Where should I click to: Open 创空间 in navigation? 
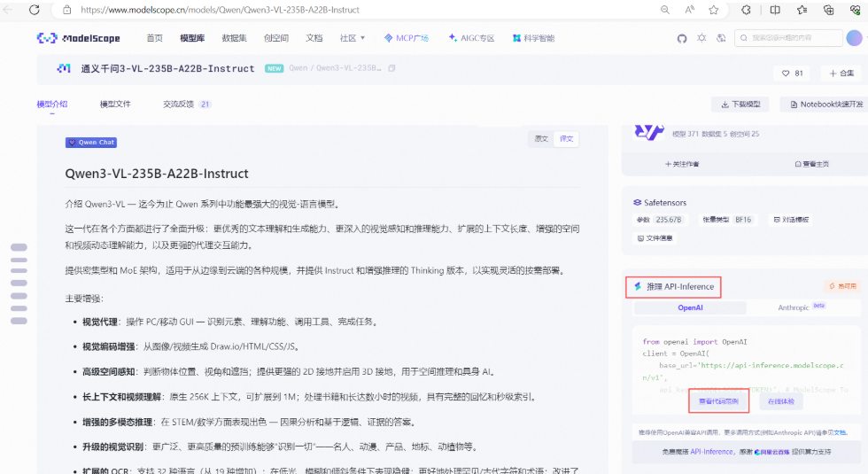click(x=276, y=38)
